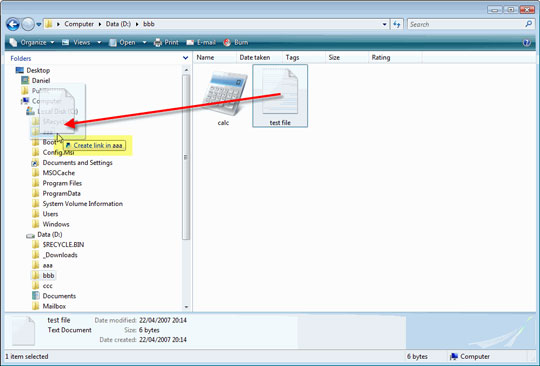Sort by the Size column header
Viewport: 540px width, 366px height.
(346, 57)
